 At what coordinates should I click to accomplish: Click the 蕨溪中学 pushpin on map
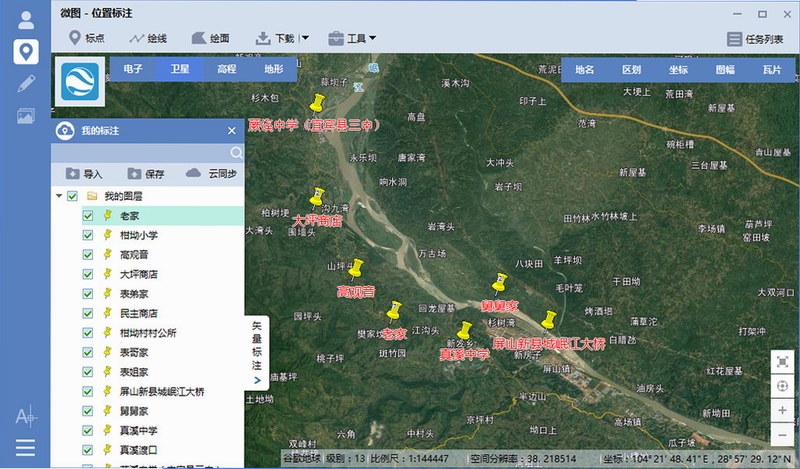[x=317, y=104]
